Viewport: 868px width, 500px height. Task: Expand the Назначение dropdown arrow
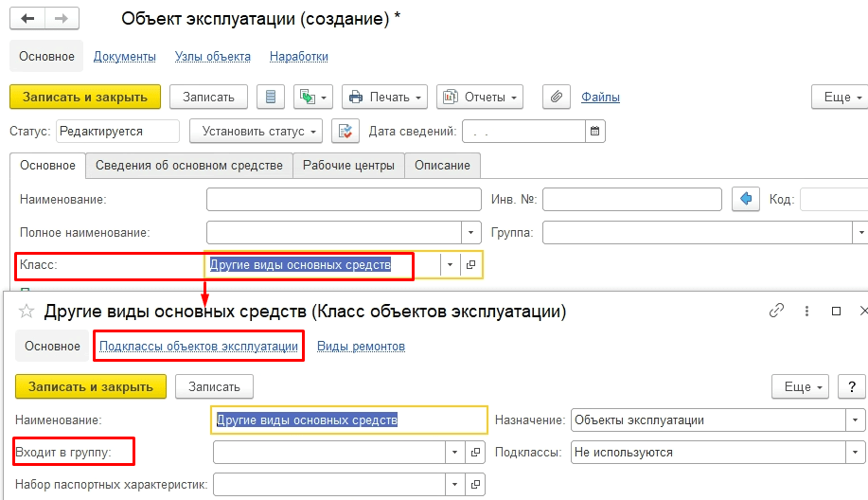pyautogui.click(x=856, y=420)
